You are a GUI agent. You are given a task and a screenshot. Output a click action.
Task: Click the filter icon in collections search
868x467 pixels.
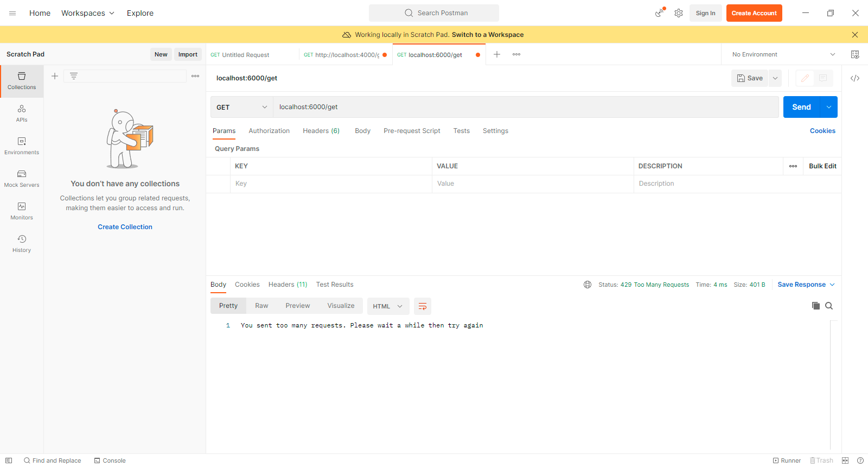pyautogui.click(x=74, y=76)
